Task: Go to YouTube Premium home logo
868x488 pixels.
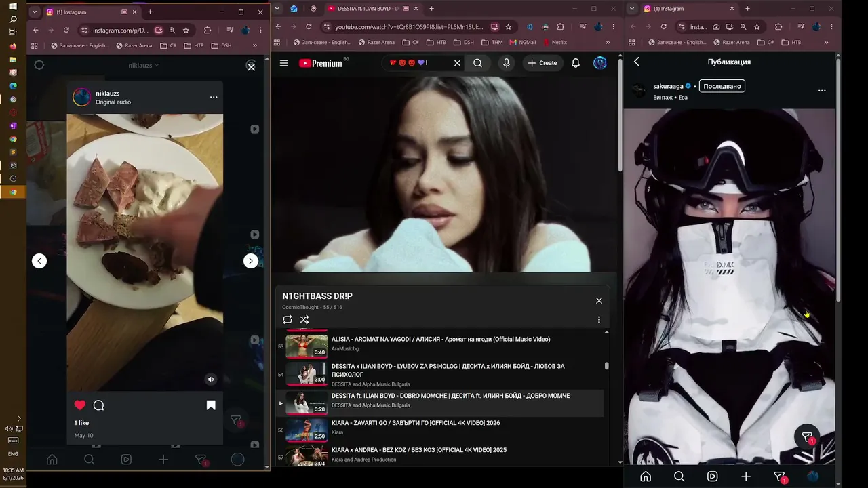Action: 321,63
